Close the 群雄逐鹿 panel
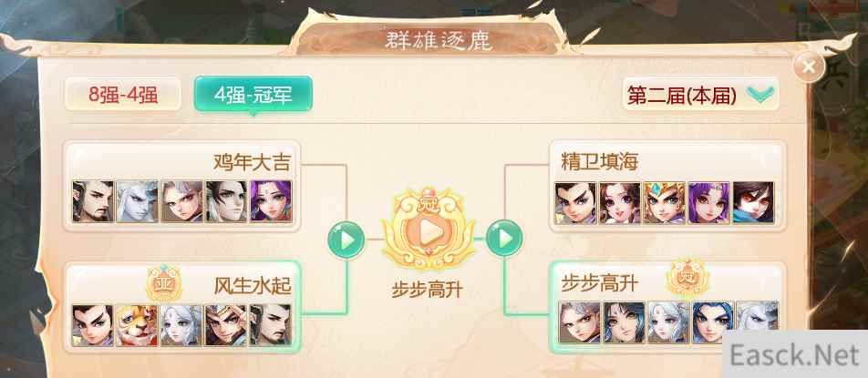This screenshot has width=868, height=378. (809, 66)
